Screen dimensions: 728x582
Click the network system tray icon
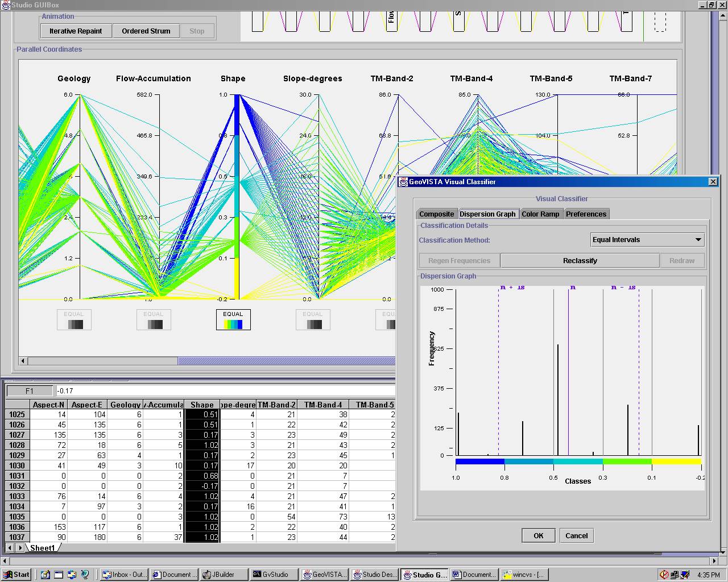tap(675, 575)
